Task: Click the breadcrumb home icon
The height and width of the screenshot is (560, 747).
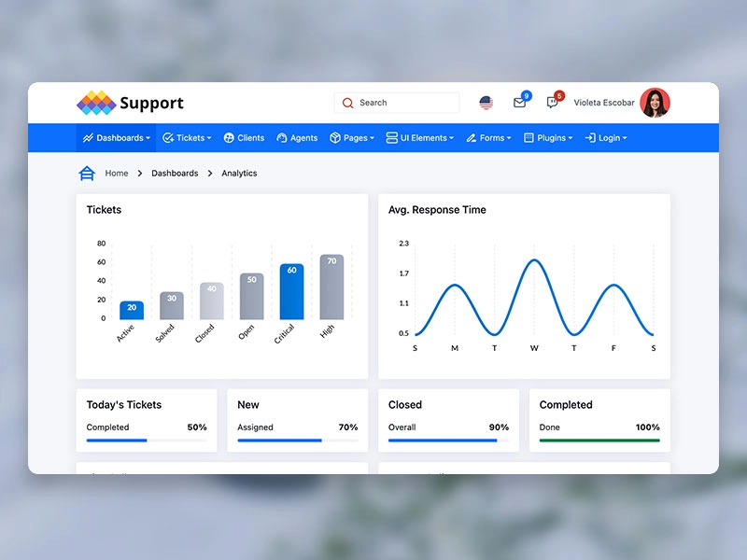Action: (x=87, y=174)
